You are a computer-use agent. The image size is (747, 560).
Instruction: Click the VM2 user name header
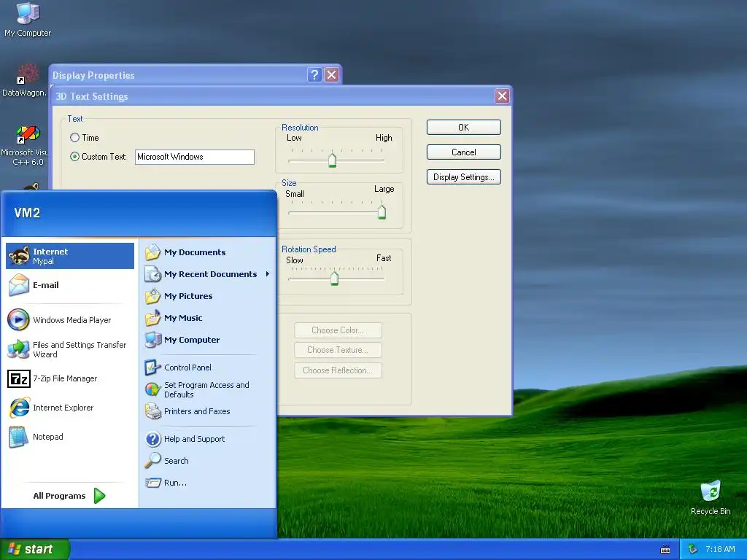pyautogui.click(x=27, y=213)
